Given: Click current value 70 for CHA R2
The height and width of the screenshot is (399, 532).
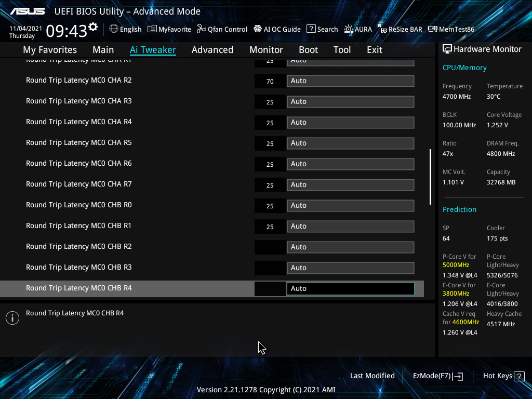Looking at the screenshot, I should coord(270,82).
